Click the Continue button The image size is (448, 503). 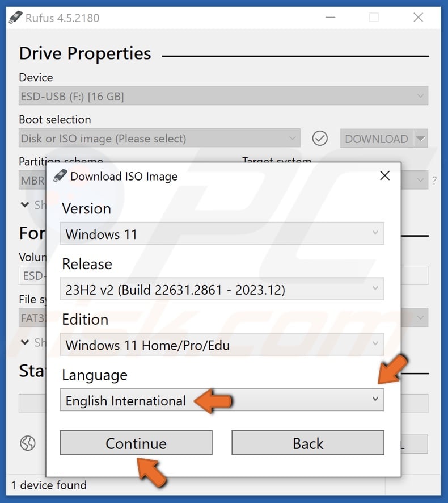tap(136, 443)
